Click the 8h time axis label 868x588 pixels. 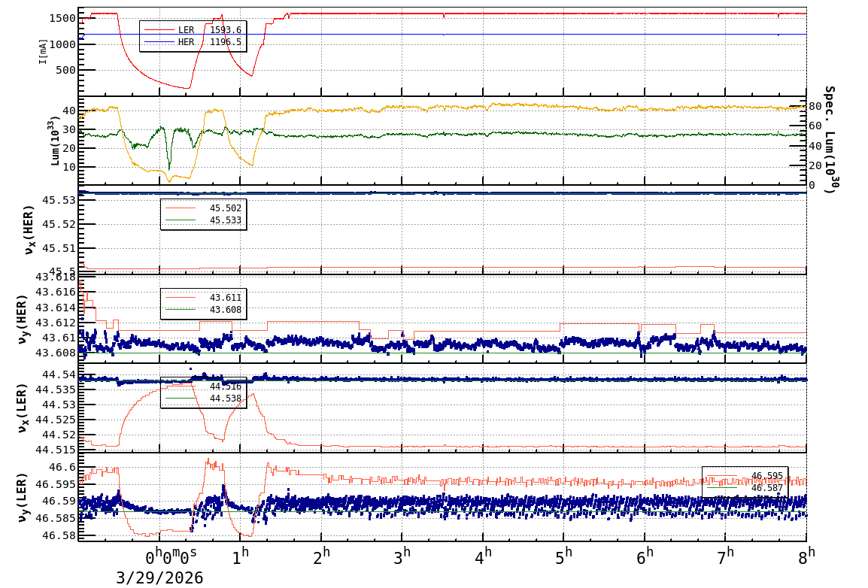pos(806,557)
